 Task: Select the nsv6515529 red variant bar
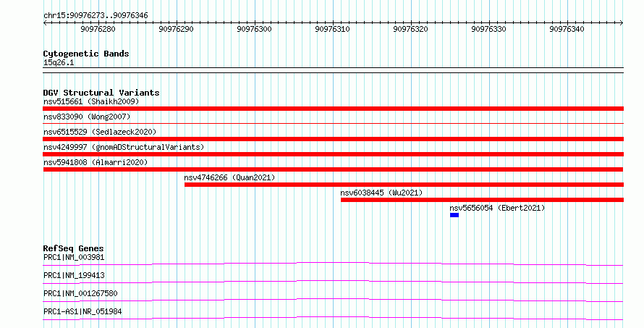tap(333, 139)
